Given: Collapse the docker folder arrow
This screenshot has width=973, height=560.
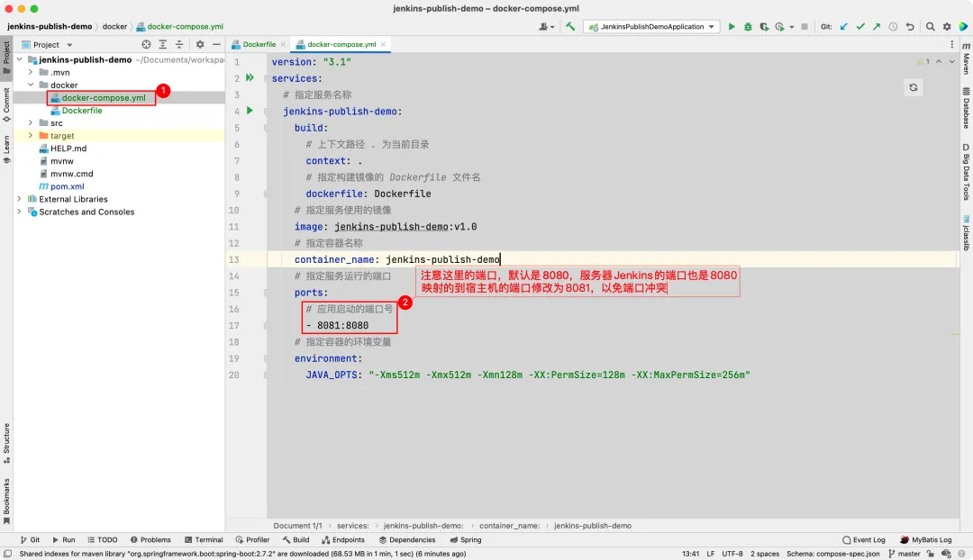Looking at the screenshot, I should point(31,85).
